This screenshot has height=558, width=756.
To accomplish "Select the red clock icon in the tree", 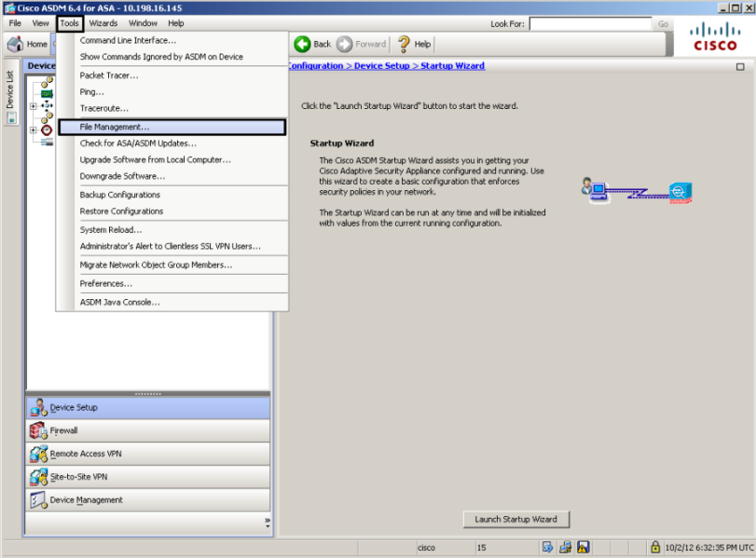I will point(47,130).
